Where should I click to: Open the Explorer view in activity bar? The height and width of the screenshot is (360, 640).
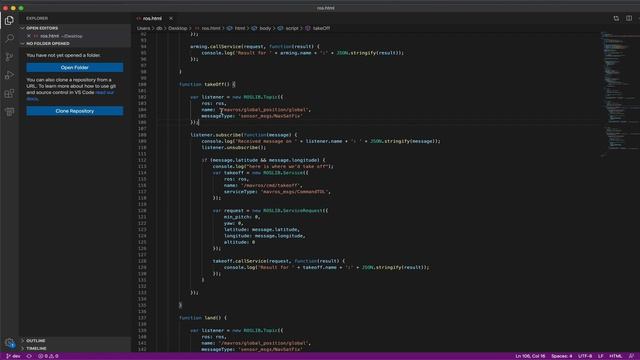(x=9, y=20)
